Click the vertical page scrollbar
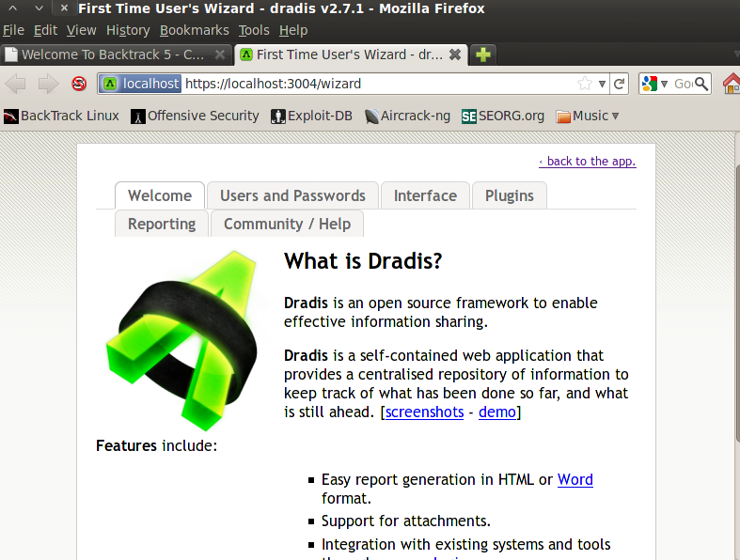 pyautogui.click(x=737, y=302)
